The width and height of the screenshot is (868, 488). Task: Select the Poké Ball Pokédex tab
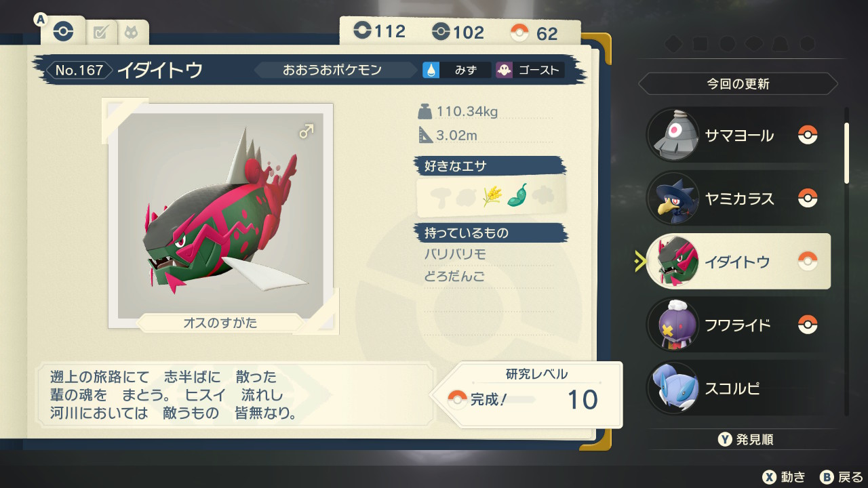63,32
